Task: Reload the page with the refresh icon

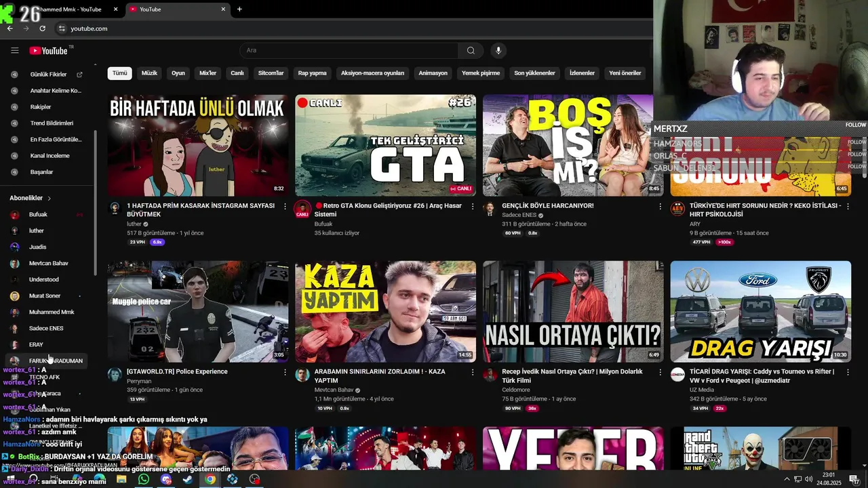Action: pos(42,28)
